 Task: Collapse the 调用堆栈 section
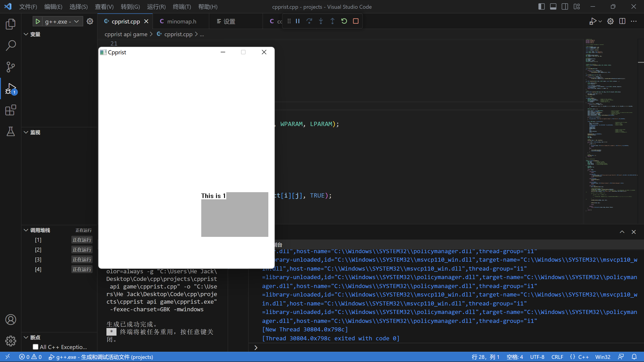point(26,230)
